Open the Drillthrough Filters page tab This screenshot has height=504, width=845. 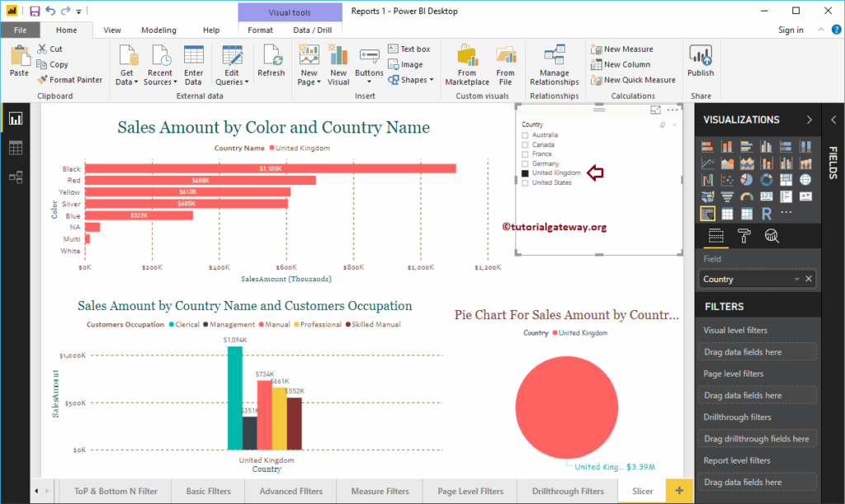point(568,491)
